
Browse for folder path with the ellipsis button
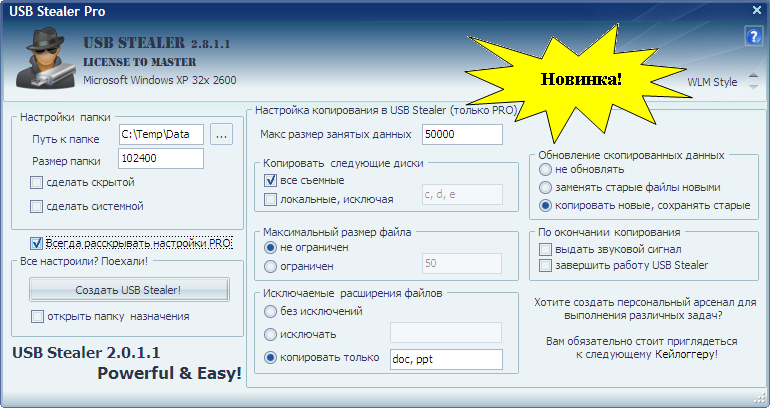coord(221,135)
